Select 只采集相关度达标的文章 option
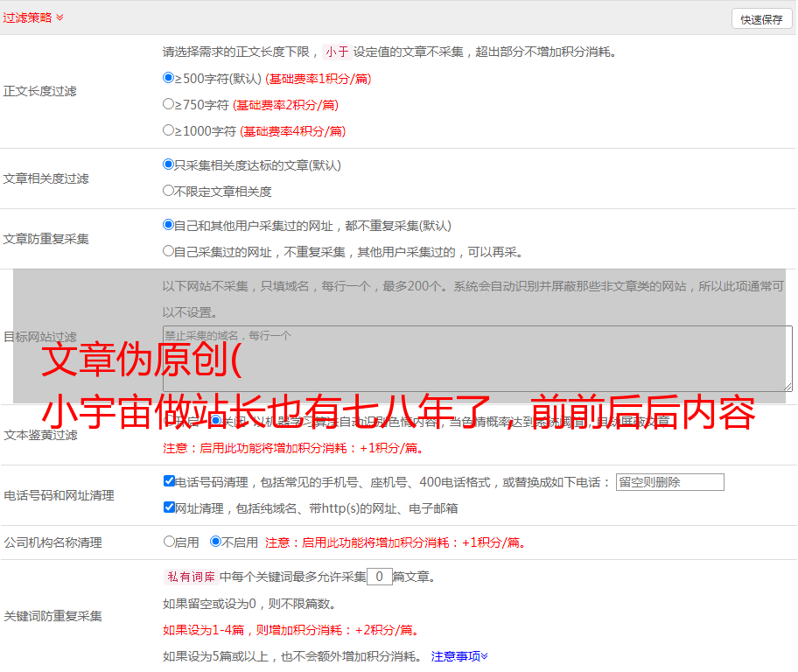The width and height of the screenshot is (798, 672). coord(169,164)
